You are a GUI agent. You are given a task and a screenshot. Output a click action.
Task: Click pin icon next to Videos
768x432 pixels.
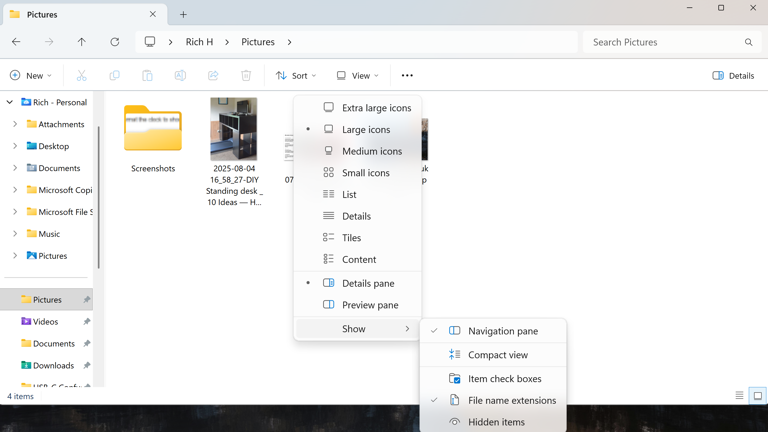coord(87,321)
